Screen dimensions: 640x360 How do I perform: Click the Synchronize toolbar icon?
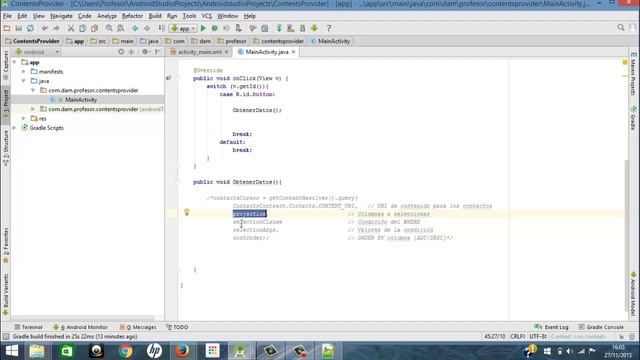(x=30, y=28)
